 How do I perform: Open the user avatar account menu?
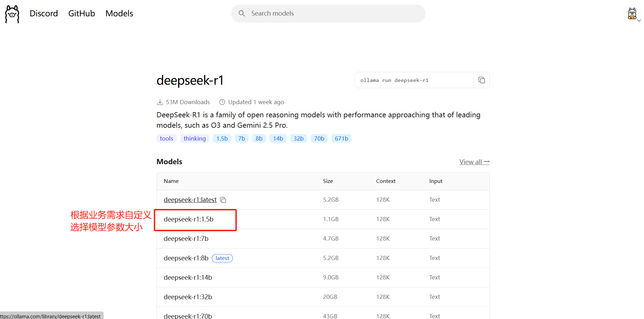click(x=633, y=14)
